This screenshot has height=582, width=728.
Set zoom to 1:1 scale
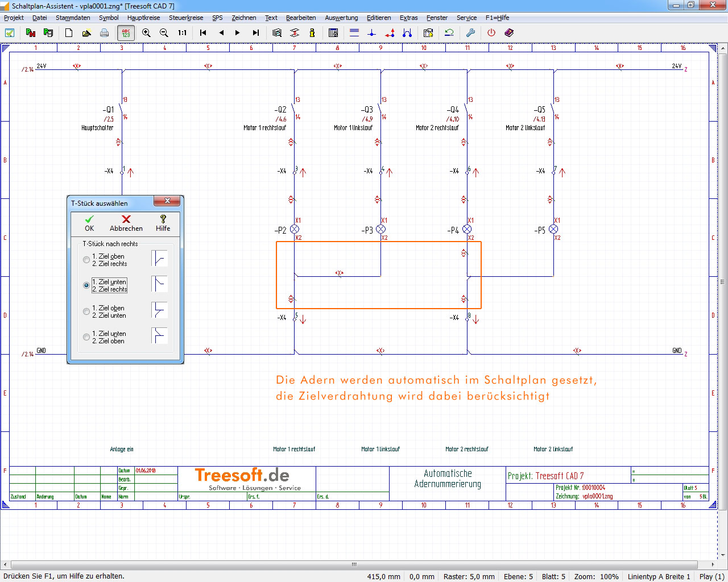[x=182, y=33]
